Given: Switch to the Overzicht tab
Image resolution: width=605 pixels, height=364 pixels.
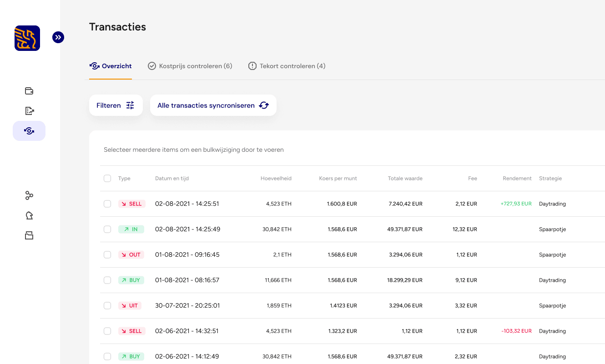Looking at the screenshot, I should pyautogui.click(x=111, y=66).
